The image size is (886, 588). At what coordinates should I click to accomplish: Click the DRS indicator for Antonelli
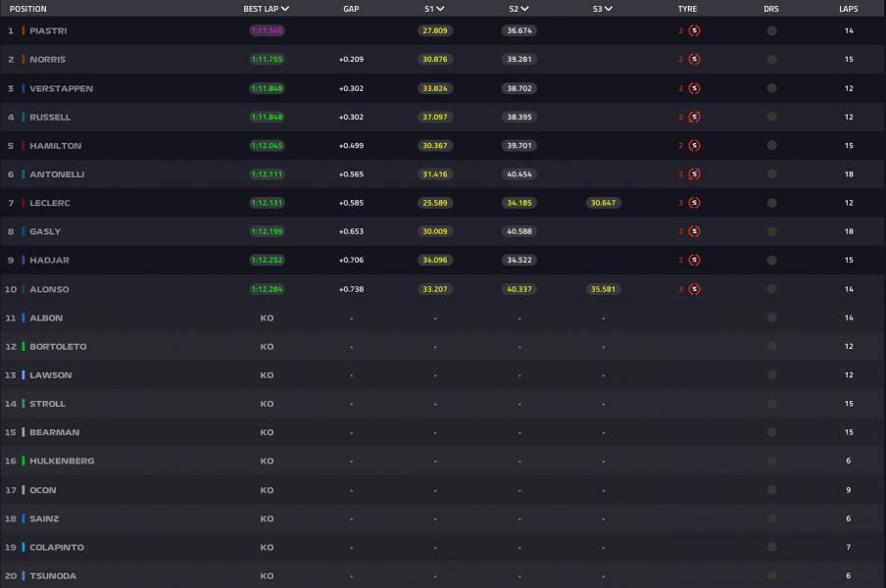coord(772,174)
